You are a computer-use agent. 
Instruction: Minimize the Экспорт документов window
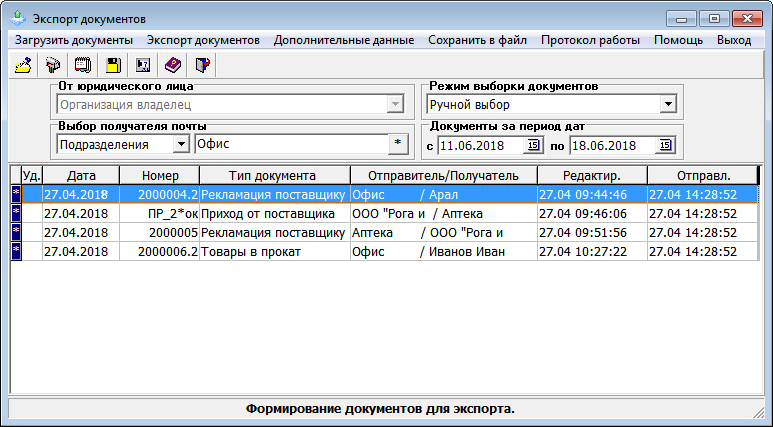pos(681,19)
